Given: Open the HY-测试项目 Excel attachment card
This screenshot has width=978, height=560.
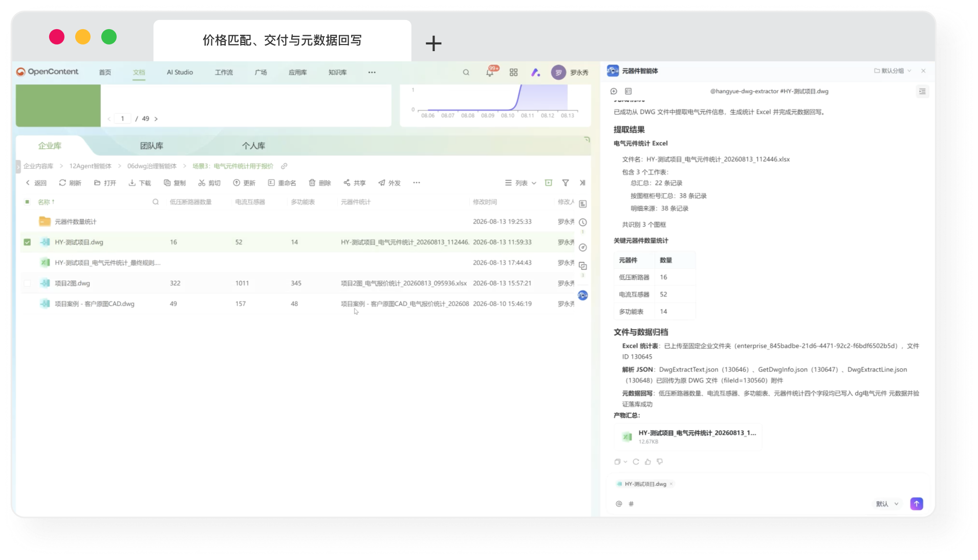Looking at the screenshot, I should 688,437.
